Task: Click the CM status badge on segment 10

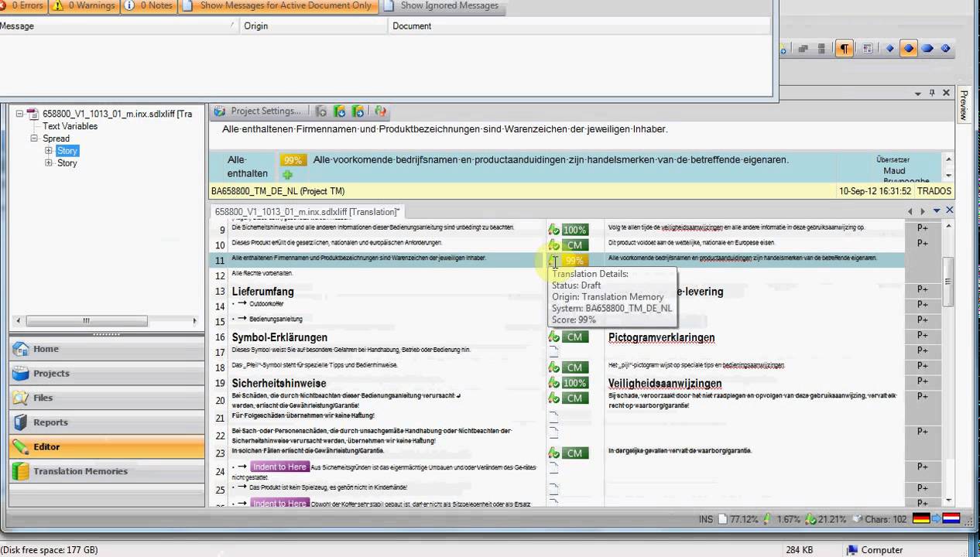Action: pos(574,245)
